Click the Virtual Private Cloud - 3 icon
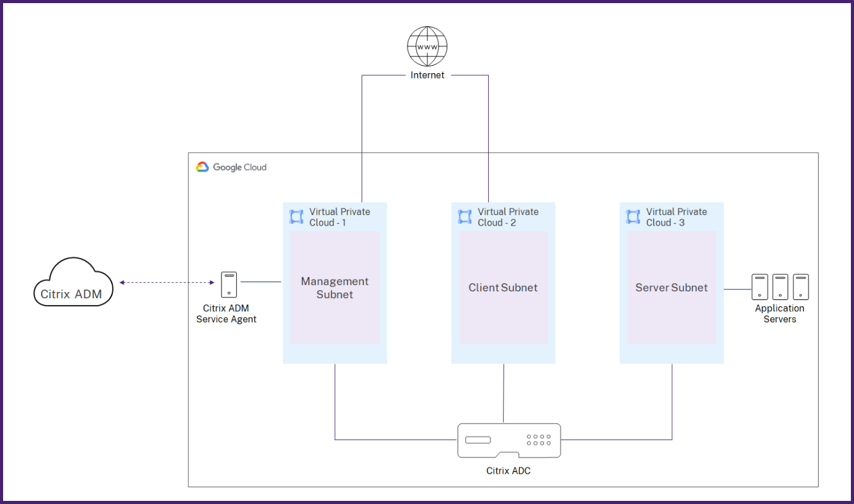This screenshot has width=854, height=504. pos(633,217)
